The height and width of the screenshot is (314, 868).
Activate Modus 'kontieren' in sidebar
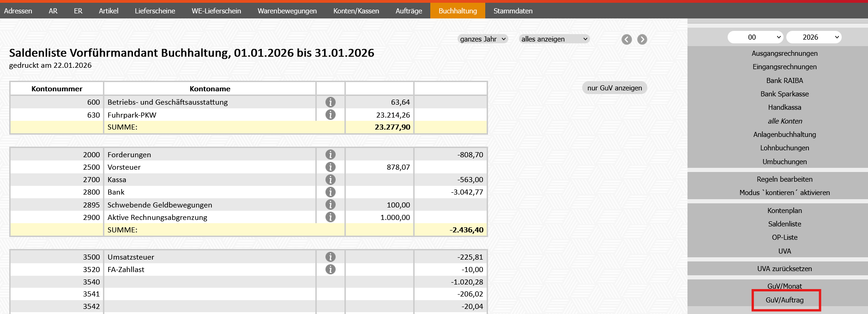tap(784, 193)
